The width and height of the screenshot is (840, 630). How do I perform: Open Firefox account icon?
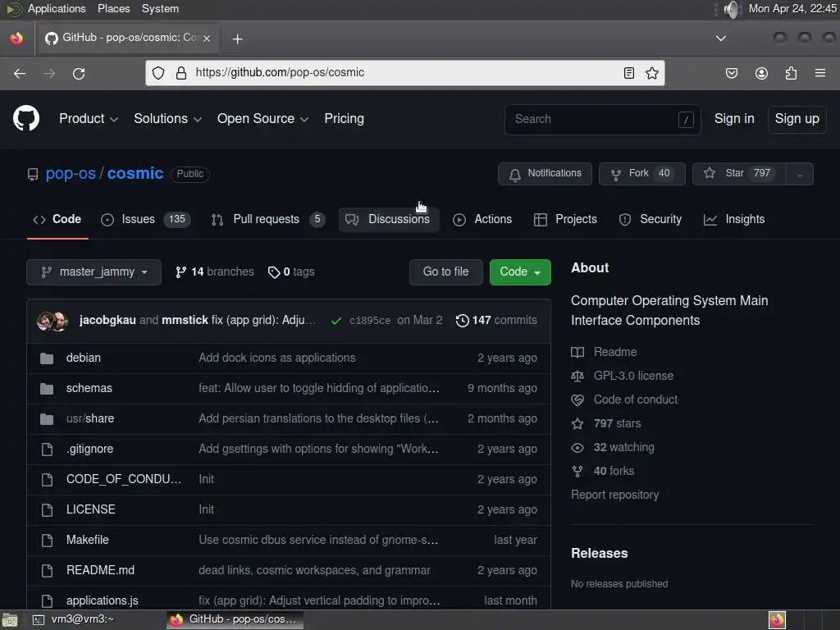click(761, 73)
